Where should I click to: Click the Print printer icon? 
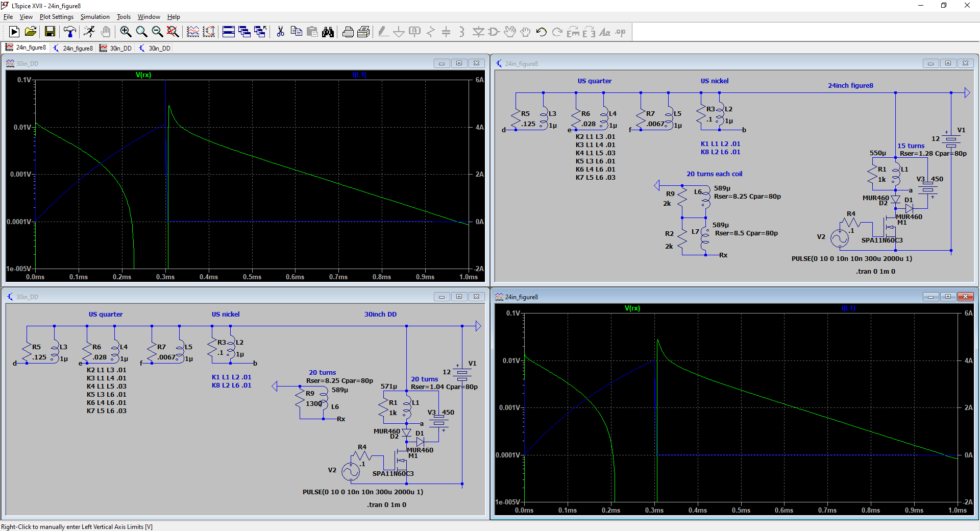point(348,32)
